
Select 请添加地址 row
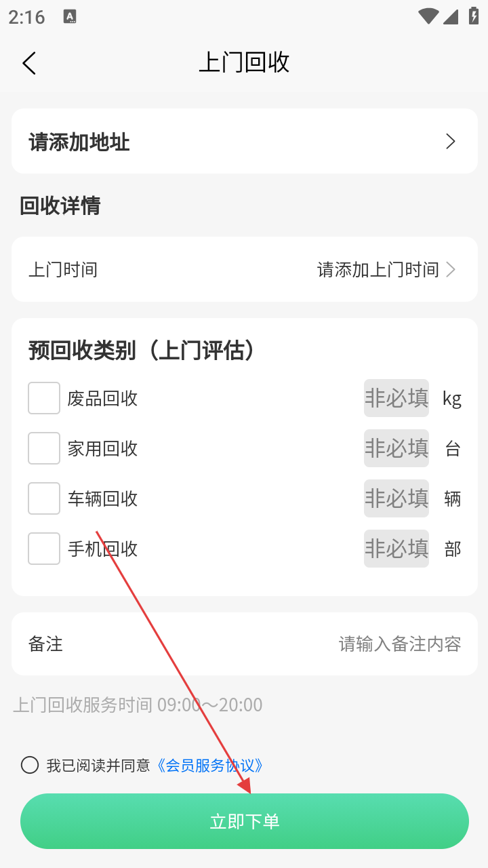pyautogui.click(x=245, y=141)
